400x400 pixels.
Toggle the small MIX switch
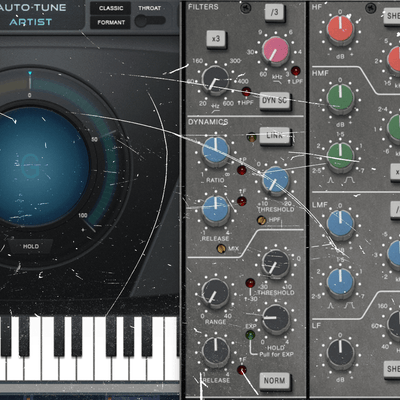click(x=221, y=248)
